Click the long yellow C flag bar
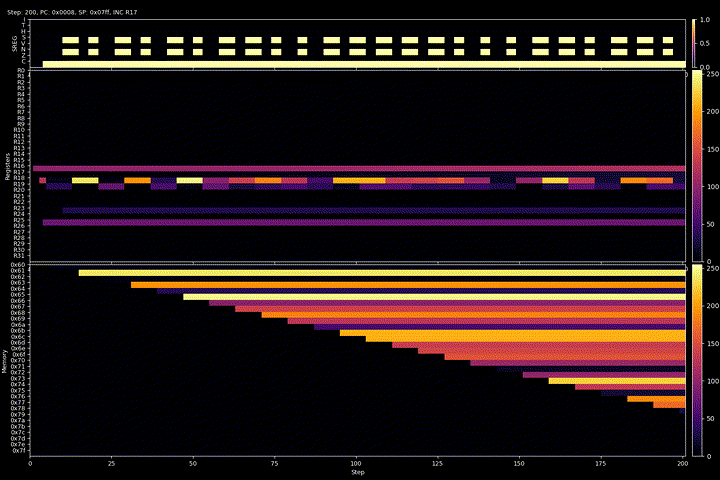The image size is (720, 480). (x=364, y=64)
